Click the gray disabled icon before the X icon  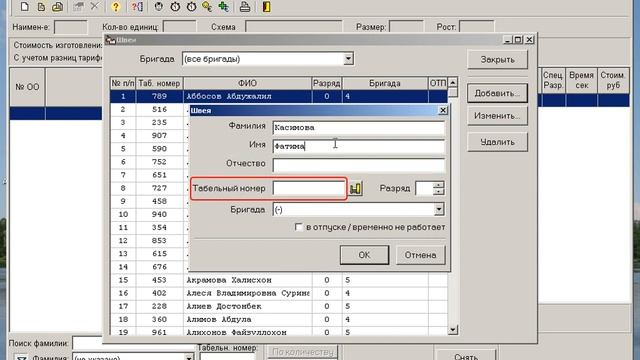[79, 7]
